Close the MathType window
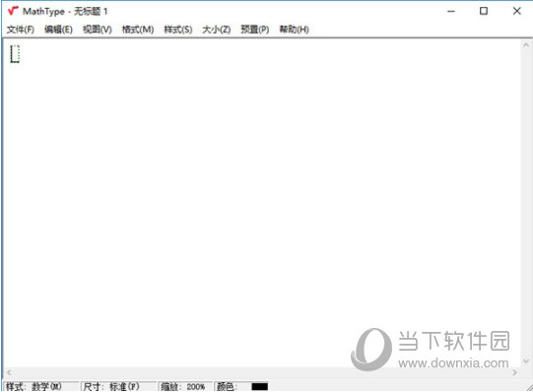The height and width of the screenshot is (392, 533). coord(516,11)
